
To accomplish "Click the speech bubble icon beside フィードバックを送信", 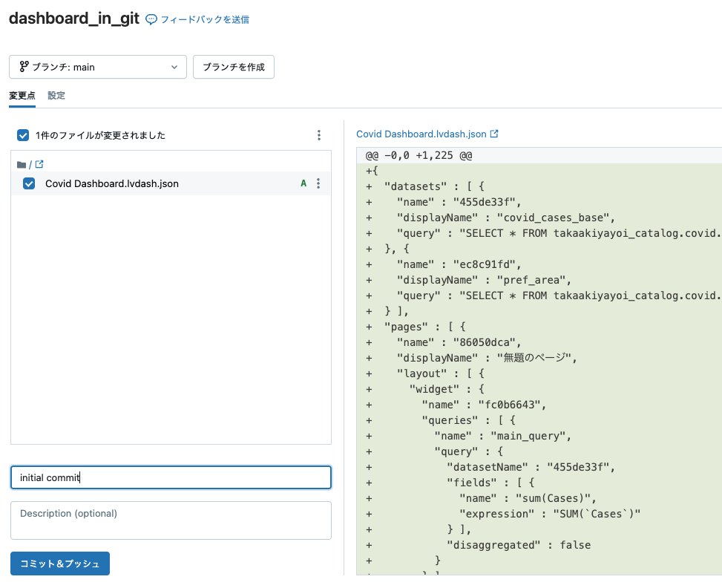I will 151,19.
